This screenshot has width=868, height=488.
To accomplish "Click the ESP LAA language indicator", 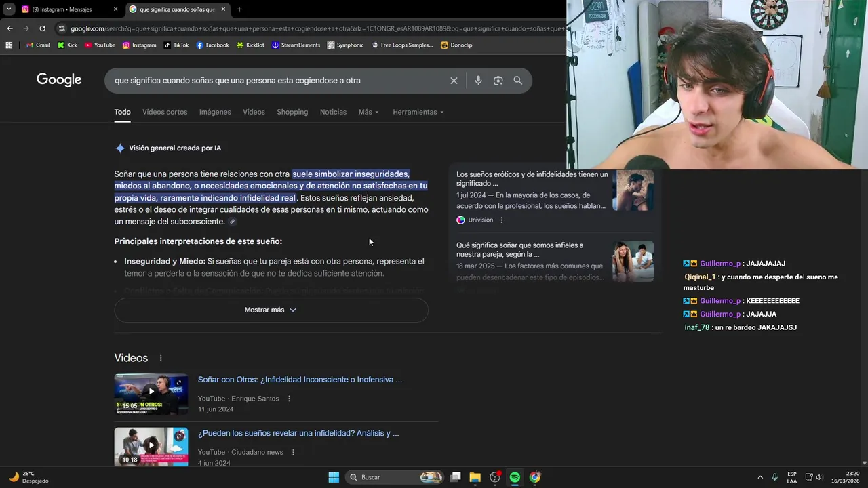I will coord(792,477).
